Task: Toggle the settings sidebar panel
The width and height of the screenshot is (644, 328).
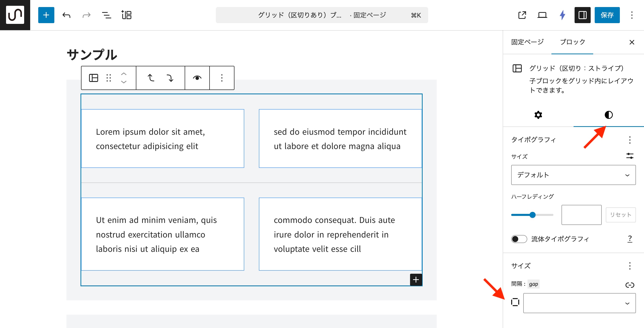Action: (x=582, y=15)
